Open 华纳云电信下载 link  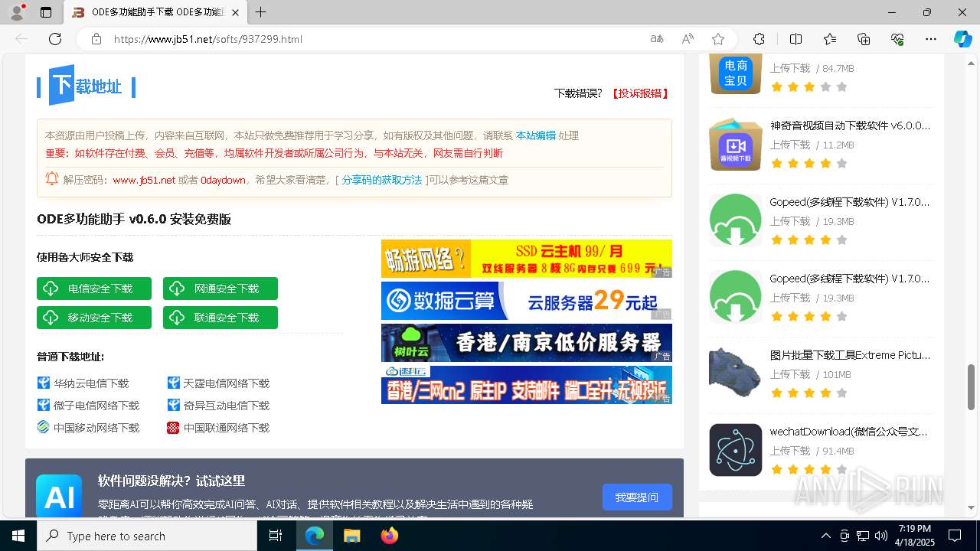(91, 383)
